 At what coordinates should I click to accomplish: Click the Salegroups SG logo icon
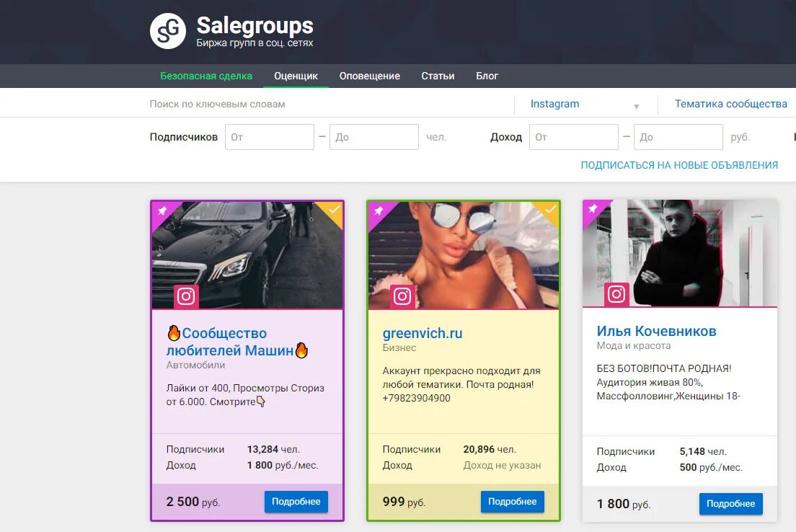pos(168,31)
